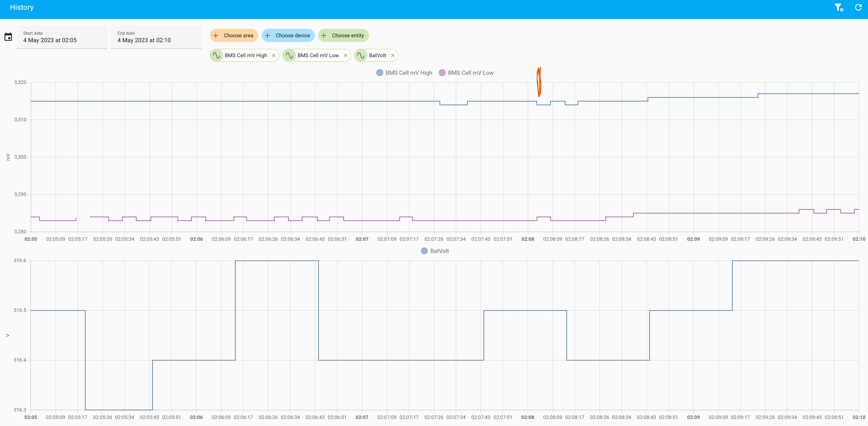Click the BMS Cell mV Low chip label
This screenshot has height=426, width=868.
point(318,56)
